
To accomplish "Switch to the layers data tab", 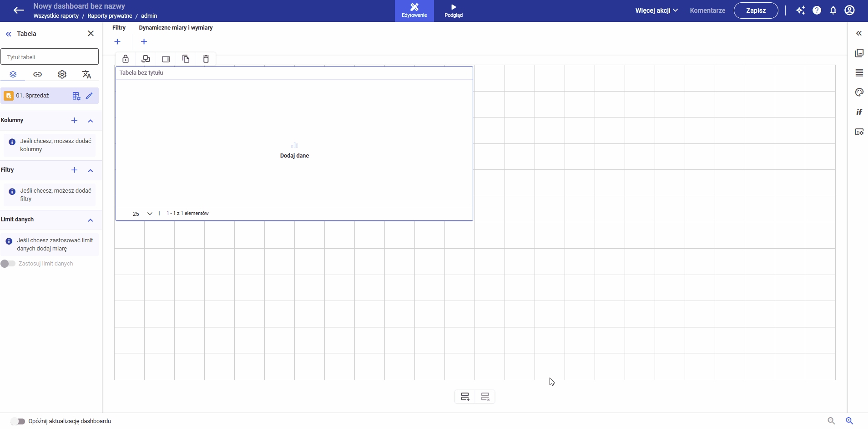I will (13, 74).
